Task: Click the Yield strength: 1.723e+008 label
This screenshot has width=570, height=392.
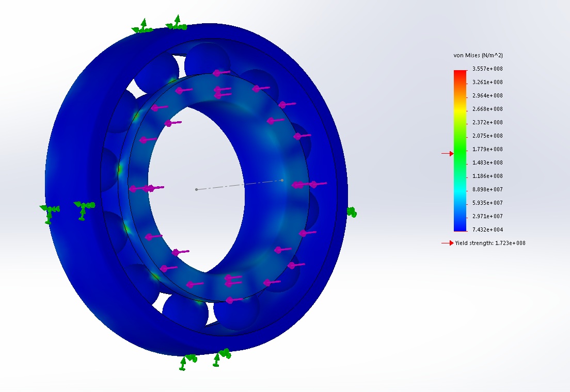Action: [490, 243]
